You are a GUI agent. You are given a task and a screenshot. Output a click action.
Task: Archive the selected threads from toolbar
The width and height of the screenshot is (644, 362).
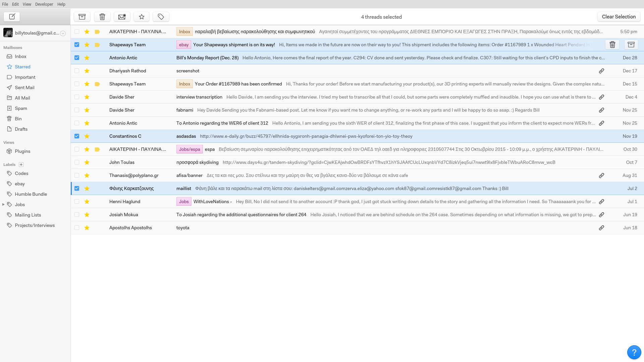pyautogui.click(x=82, y=17)
